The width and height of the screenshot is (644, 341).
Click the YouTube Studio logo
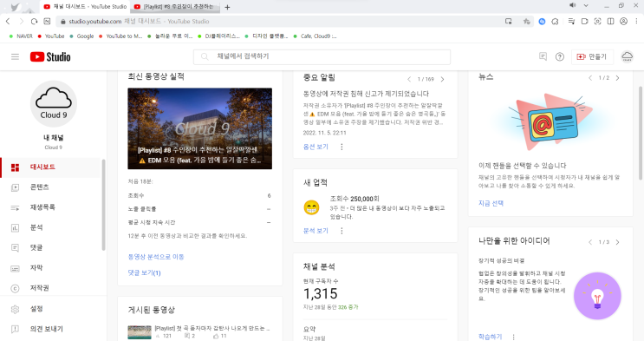coord(50,56)
